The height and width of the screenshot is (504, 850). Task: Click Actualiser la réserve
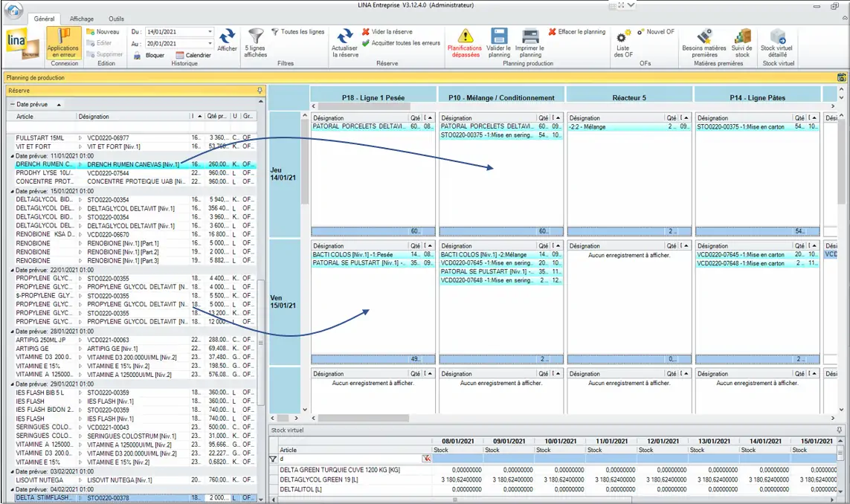[345, 43]
